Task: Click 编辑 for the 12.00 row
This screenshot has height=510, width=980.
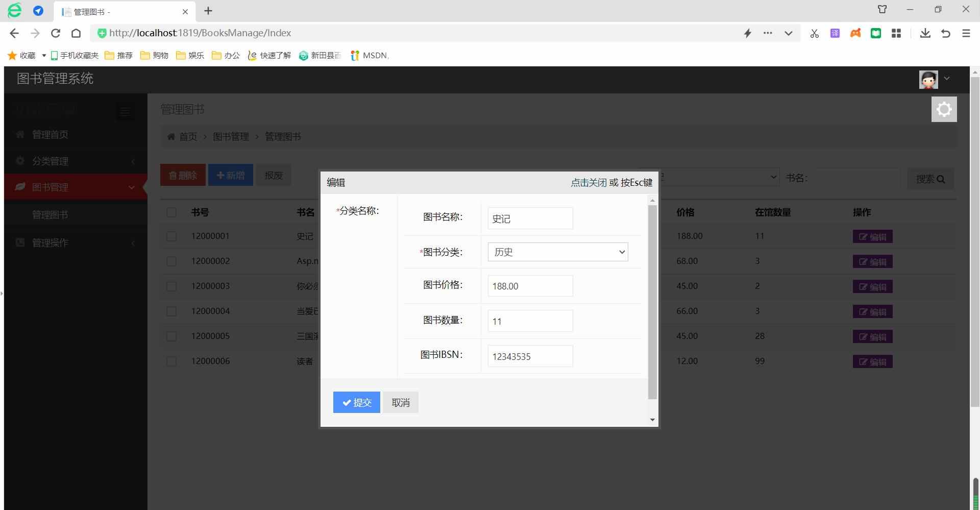Action: click(872, 362)
